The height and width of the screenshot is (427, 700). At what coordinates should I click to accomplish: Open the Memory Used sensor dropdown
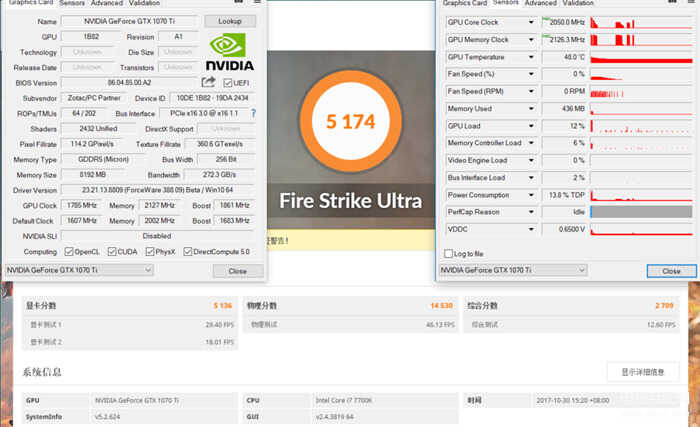coord(531,109)
